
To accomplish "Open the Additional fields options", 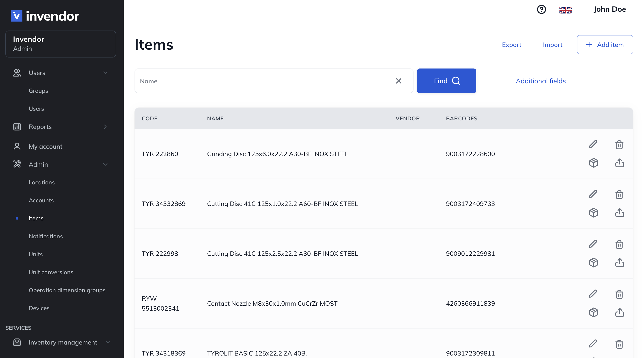I will click(540, 81).
